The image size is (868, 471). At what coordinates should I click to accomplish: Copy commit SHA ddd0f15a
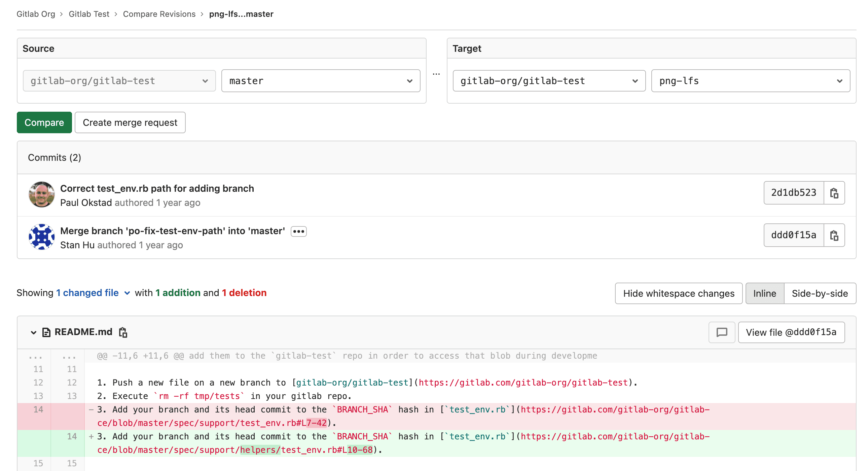pyautogui.click(x=834, y=235)
